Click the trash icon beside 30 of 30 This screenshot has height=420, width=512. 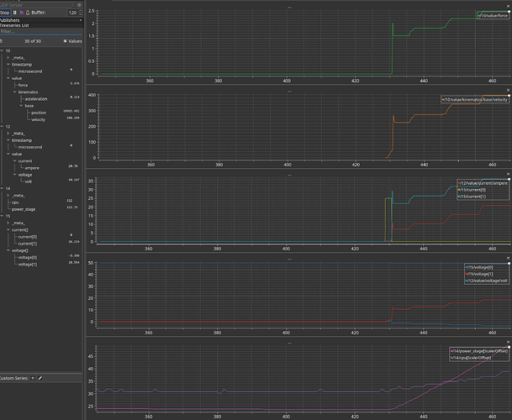[x=2, y=41]
